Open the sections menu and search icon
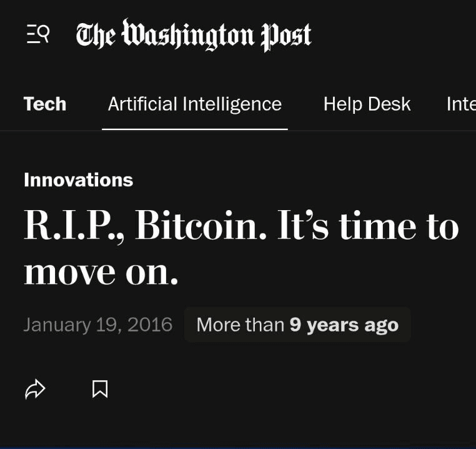 click(x=38, y=34)
